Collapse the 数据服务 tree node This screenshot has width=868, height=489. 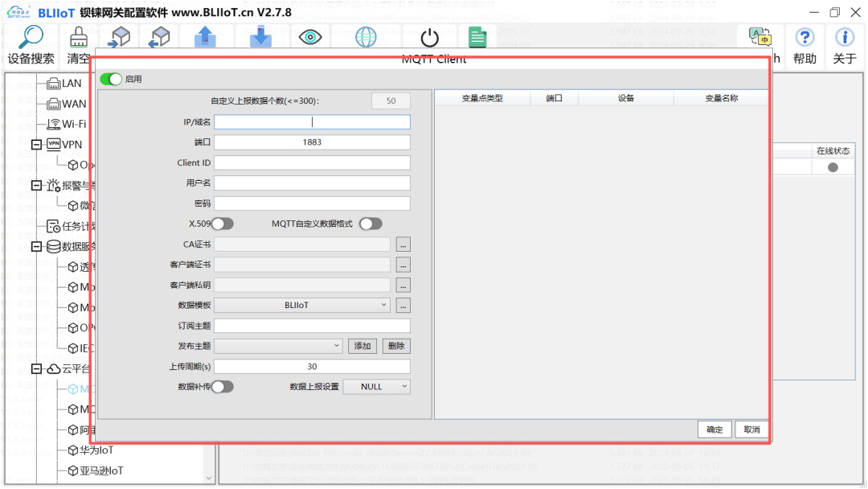(x=36, y=246)
